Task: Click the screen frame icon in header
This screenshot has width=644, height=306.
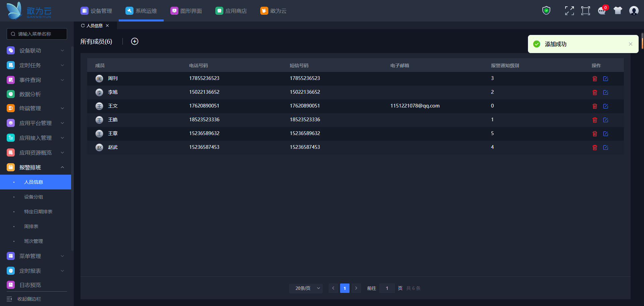Action: click(x=585, y=11)
